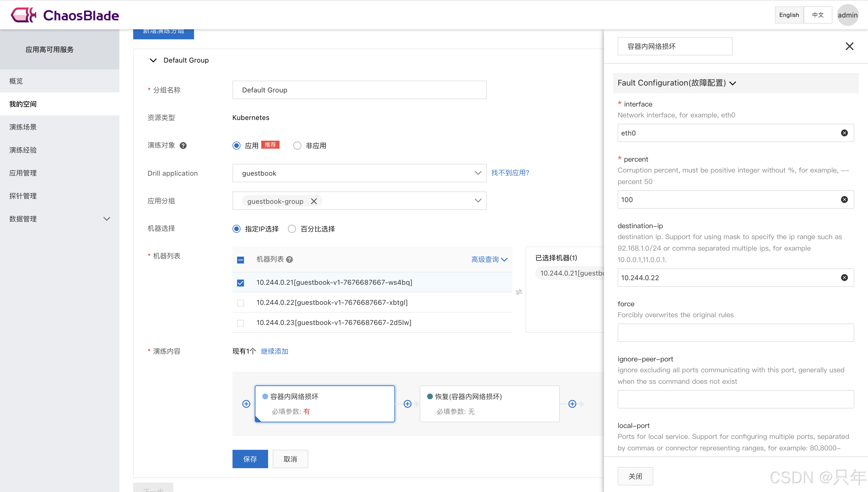The image size is (868, 492).
Task: Open 演练场景 in the sidebar
Action: tap(23, 127)
